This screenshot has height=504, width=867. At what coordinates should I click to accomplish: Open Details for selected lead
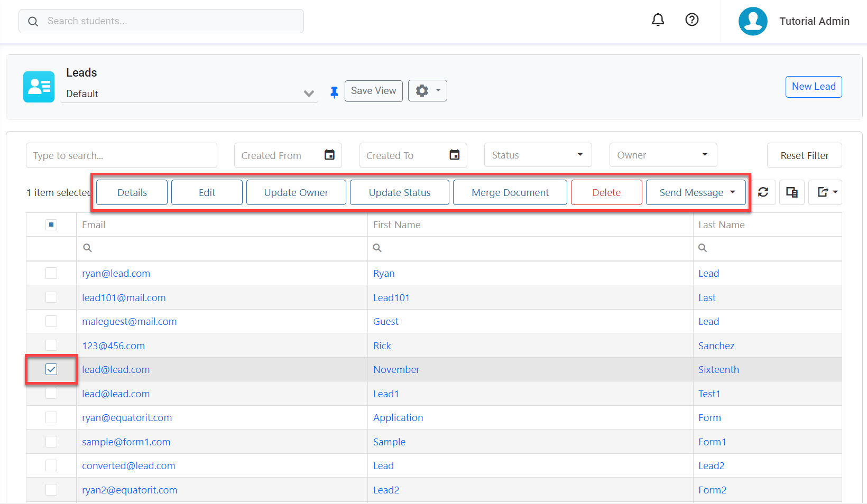pos(132,192)
